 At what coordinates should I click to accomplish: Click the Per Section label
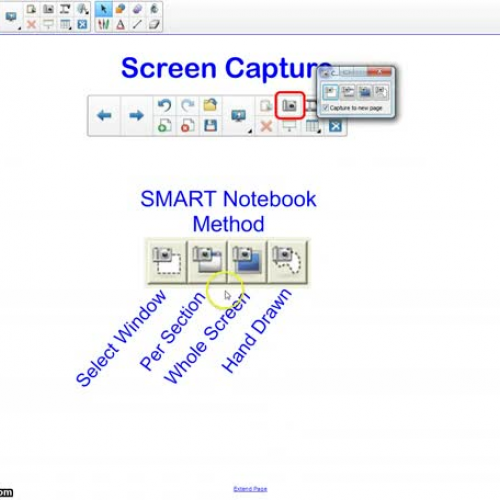tap(172, 331)
